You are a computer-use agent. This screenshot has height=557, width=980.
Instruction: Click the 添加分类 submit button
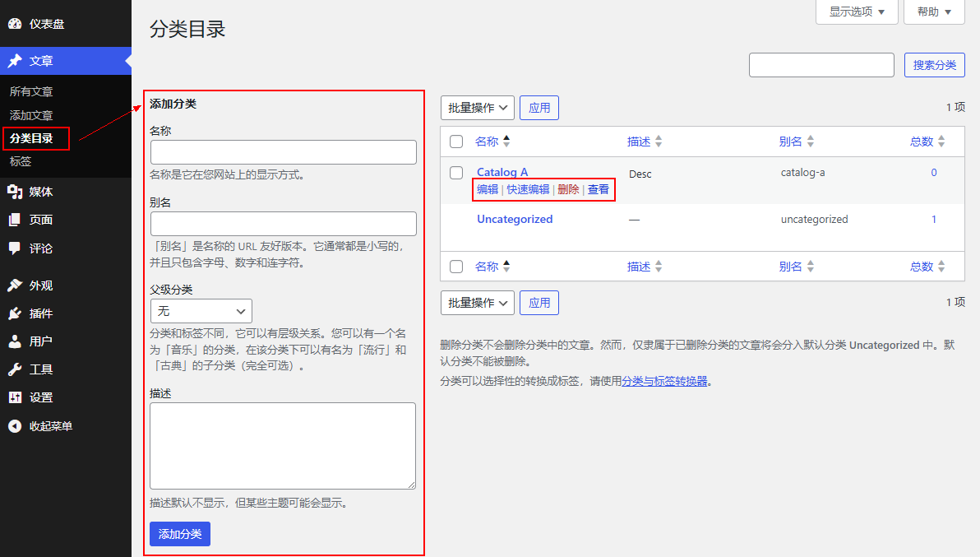pyautogui.click(x=180, y=534)
